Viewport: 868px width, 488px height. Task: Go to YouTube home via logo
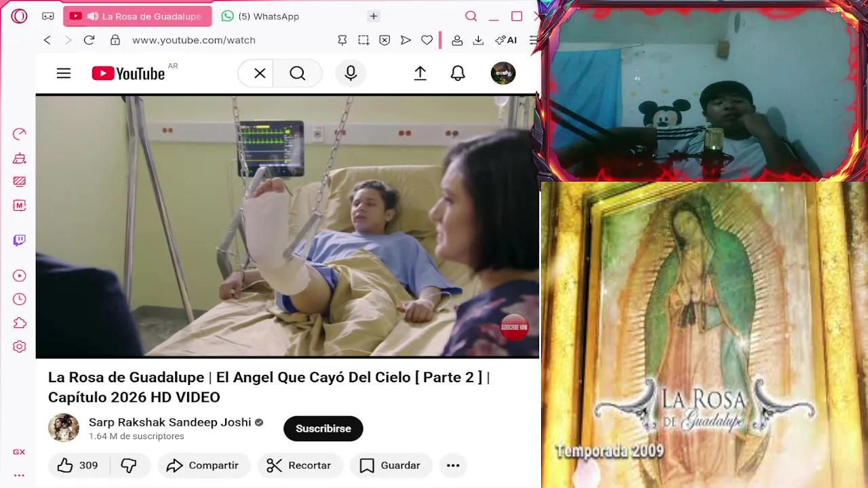(x=128, y=73)
